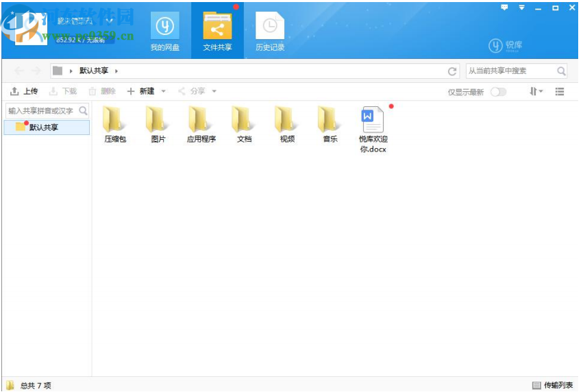583x392 pixels.
Task: Open the 历史记录 tab
Action: click(270, 32)
